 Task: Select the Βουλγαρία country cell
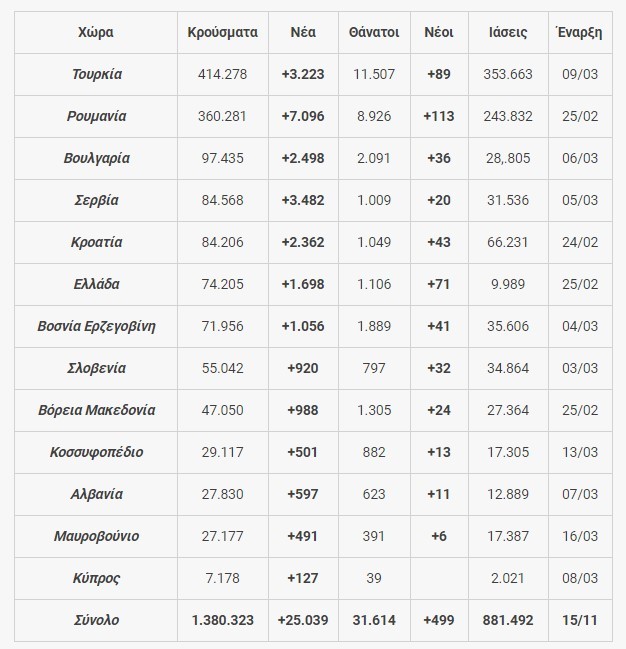[96, 158]
